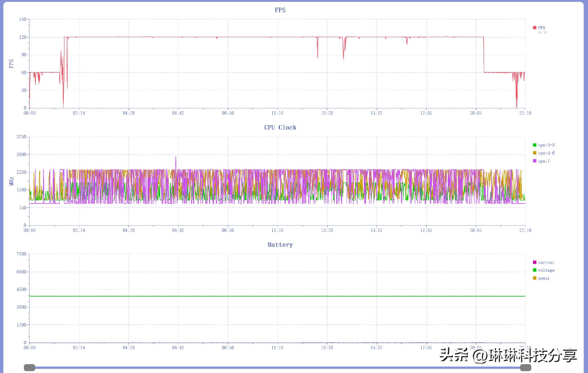Click the left handle of time range slider
The image size is (588, 373).
coord(30,367)
